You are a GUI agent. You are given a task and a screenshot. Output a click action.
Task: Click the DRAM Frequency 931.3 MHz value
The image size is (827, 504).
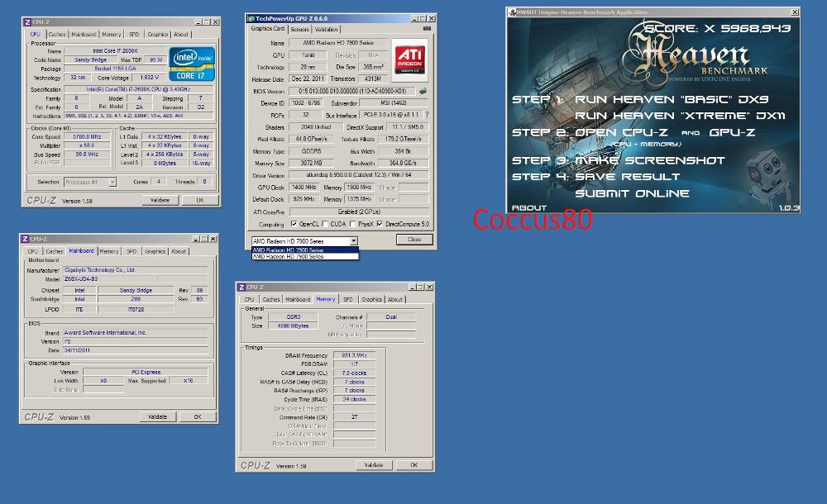point(354,355)
